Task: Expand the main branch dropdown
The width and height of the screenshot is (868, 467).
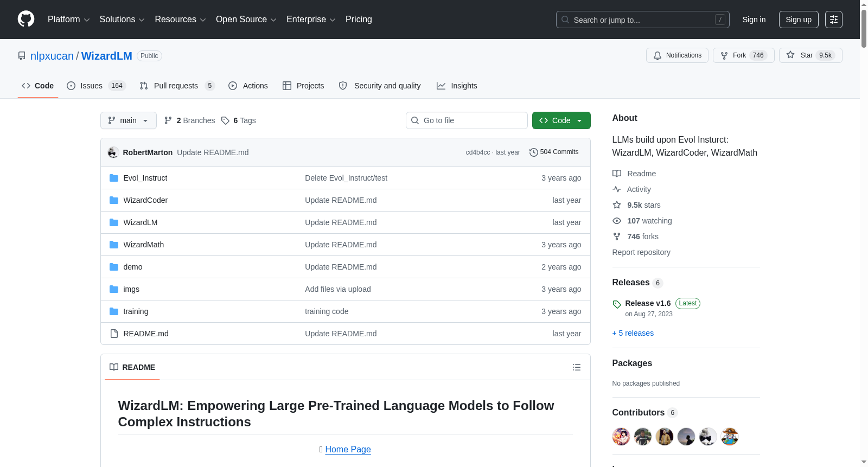Action: click(x=129, y=120)
